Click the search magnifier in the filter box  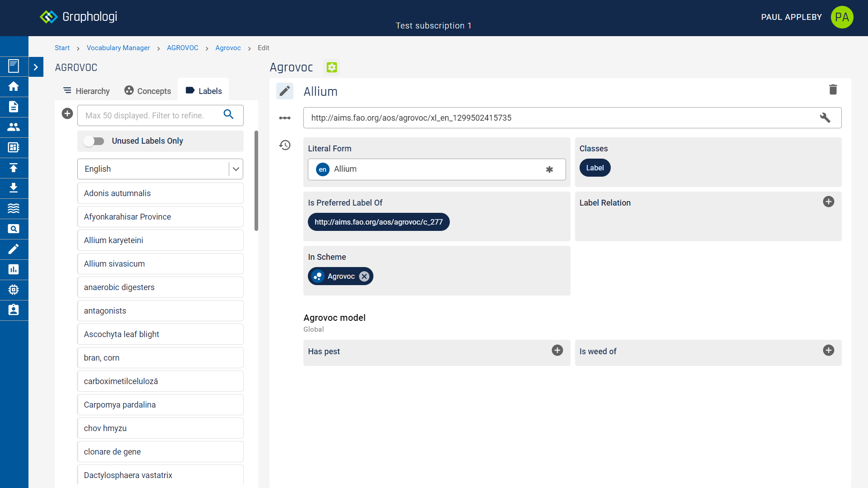(x=229, y=114)
